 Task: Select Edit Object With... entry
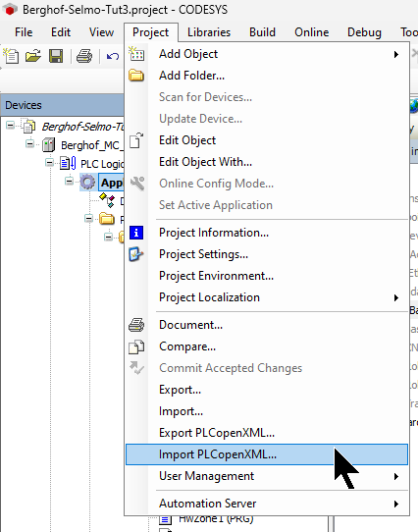[x=267, y=162]
